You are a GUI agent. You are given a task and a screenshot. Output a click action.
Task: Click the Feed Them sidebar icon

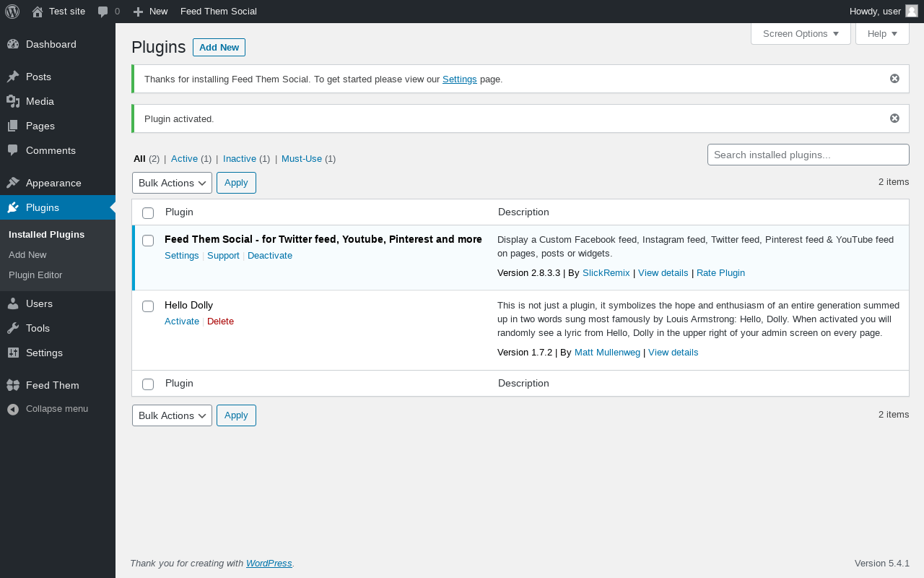tap(13, 385)
